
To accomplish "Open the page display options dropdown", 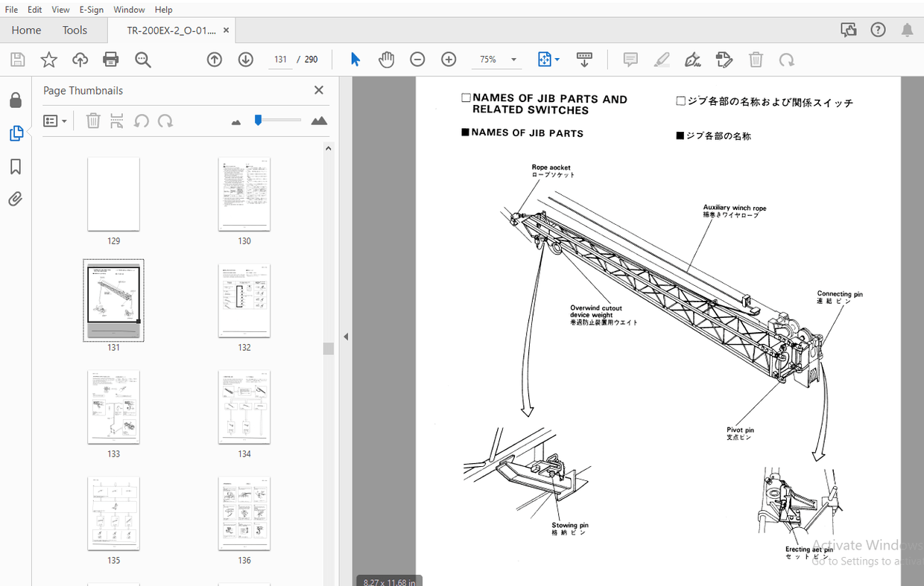I will [x=548, y=60].
